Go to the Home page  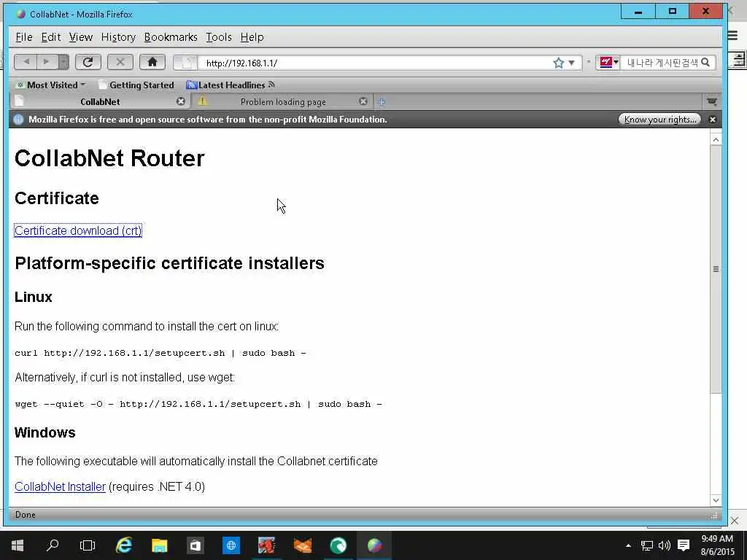[152, 62]
